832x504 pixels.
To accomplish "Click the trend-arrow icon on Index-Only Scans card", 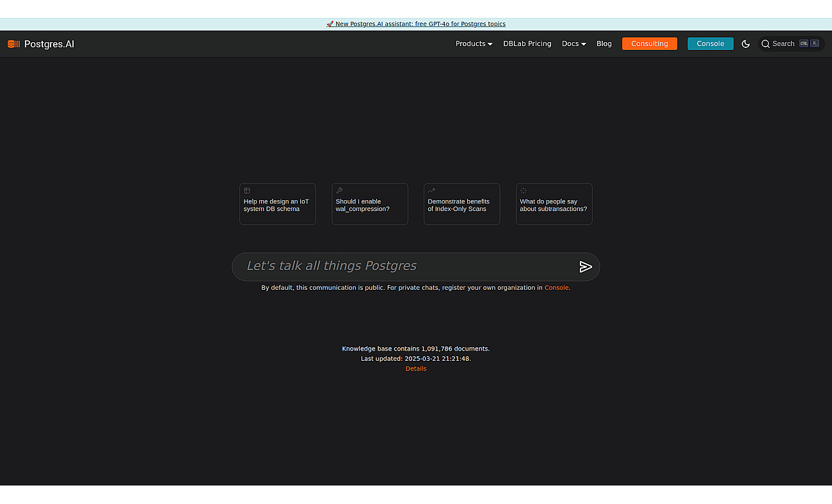I will (431, 191).
